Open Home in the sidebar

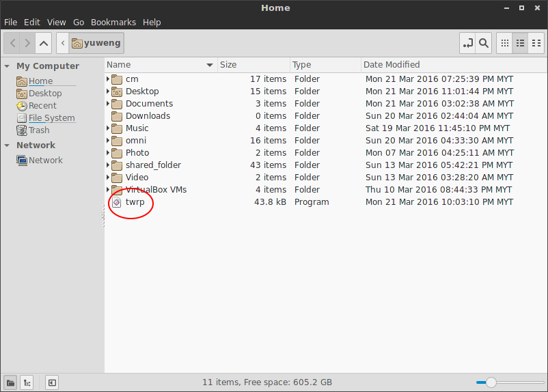click(40, 81)
